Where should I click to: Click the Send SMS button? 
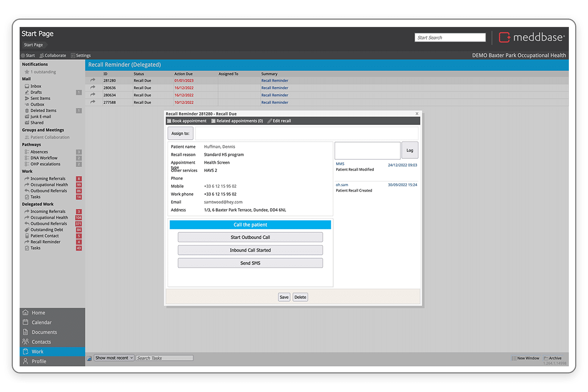250,263
